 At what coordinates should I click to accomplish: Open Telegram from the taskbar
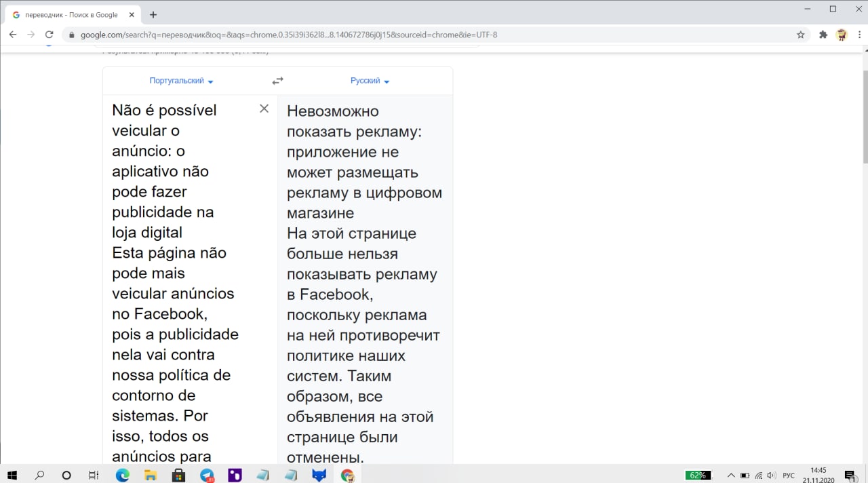click(207, 476)
